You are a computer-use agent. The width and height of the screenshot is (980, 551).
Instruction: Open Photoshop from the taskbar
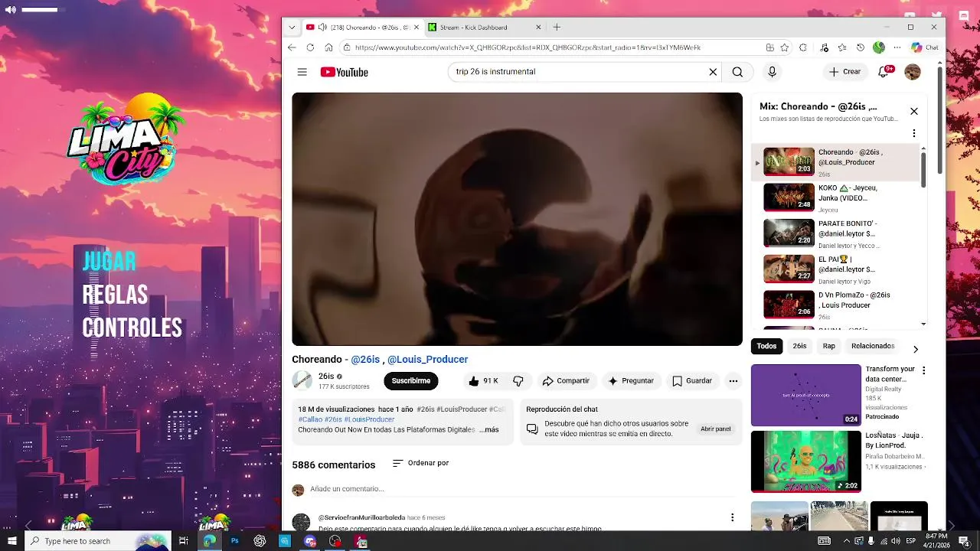click(x=235, y=541)
